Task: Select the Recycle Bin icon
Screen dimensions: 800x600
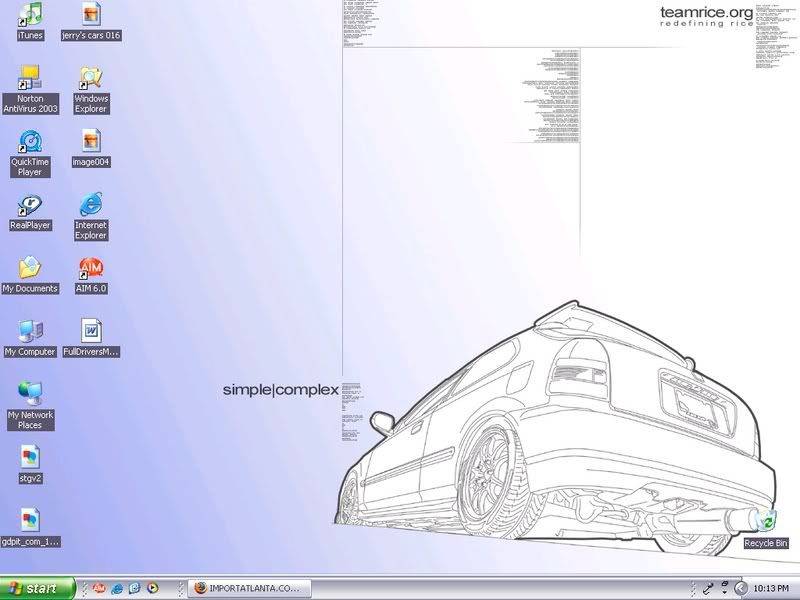Action: (x=766, y=523)
